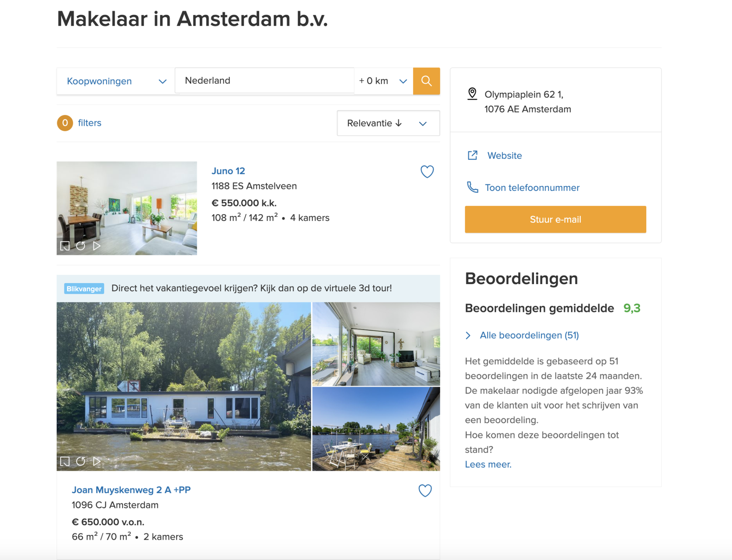Start the 360-degree tour icon for Juno 12
This screenshot has width=732, height=560.
[81, 245]
